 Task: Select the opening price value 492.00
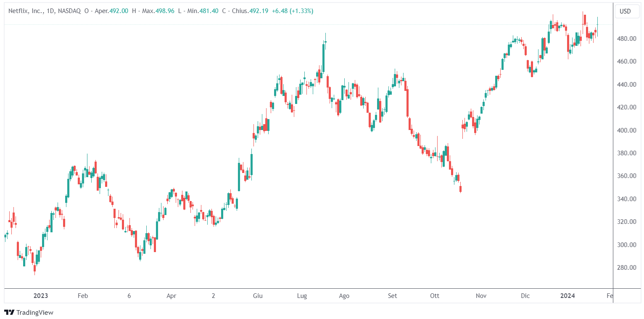(119, 11)
